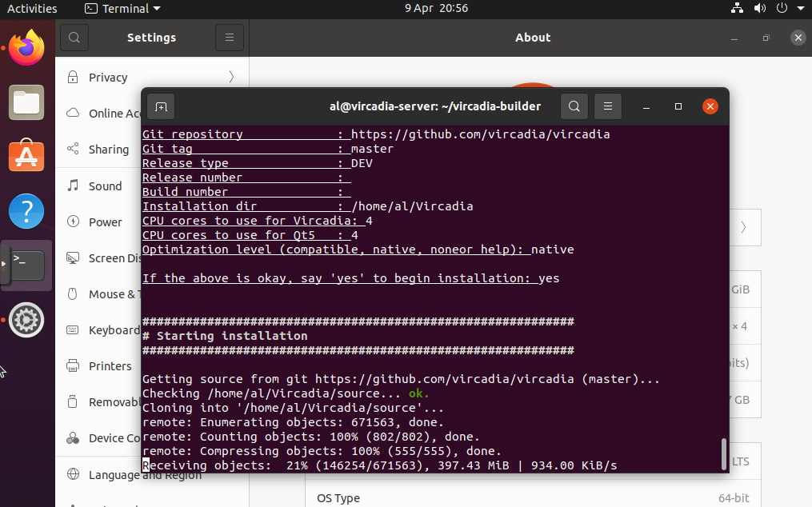
Task: Click the Device Color icon in sidebar
Action: (73, 438)
